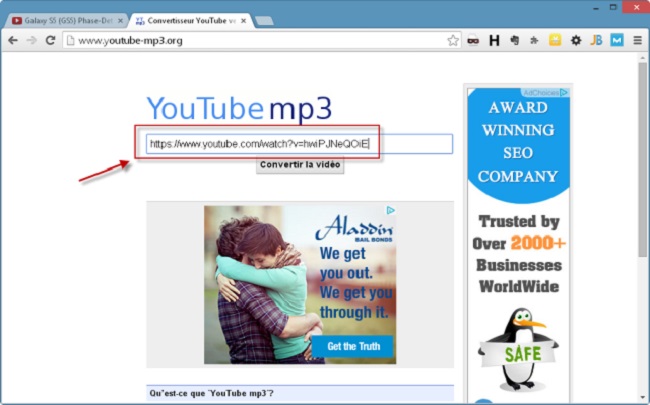Click the bold H extension icon

click(x=494, y=40)
